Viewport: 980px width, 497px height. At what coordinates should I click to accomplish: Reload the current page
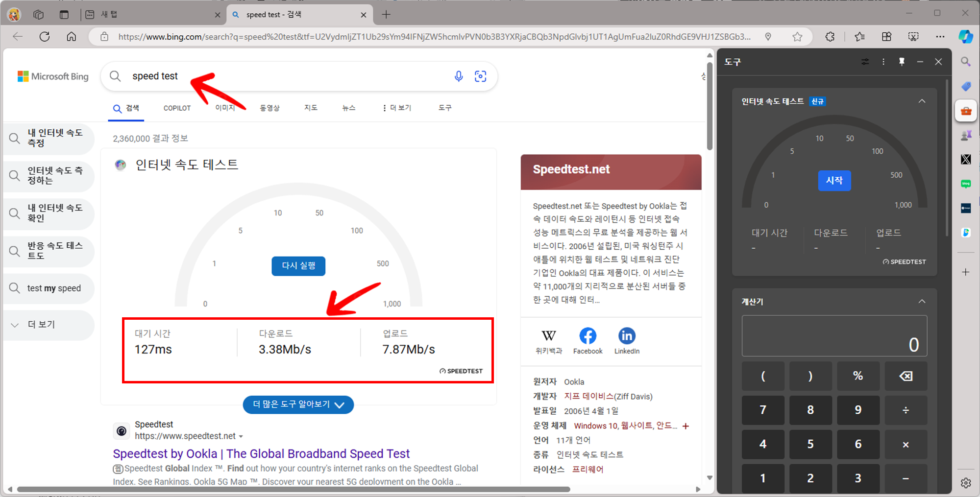click(45, 37)
